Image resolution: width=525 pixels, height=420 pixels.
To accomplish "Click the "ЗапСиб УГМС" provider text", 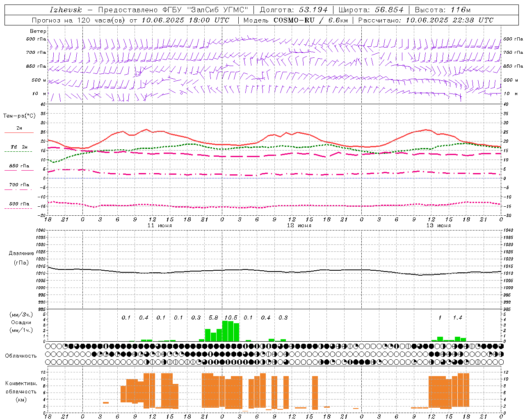I will (217, 10).
